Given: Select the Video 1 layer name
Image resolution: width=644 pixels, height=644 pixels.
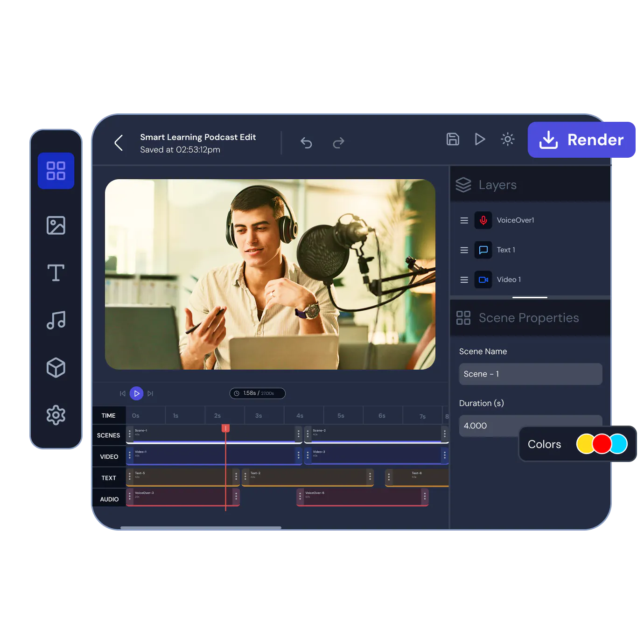Looking at the screenshot, I should (x=509, y=280).
